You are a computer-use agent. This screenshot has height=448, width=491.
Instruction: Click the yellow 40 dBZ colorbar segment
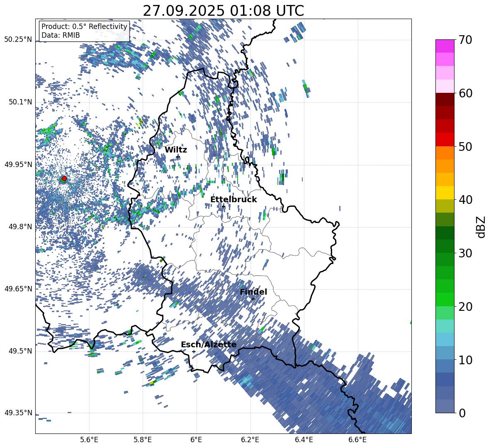pyautogui.click(x=445, y=193)
